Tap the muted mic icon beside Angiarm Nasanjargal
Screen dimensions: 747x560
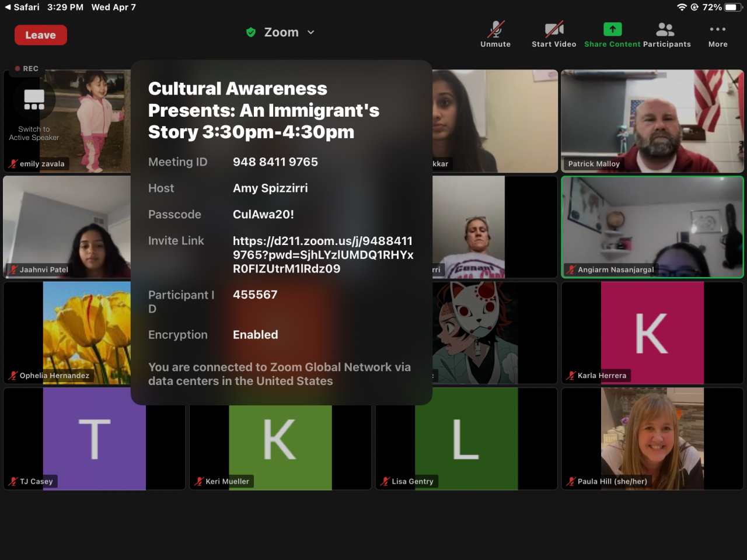(x=571, y=270)
